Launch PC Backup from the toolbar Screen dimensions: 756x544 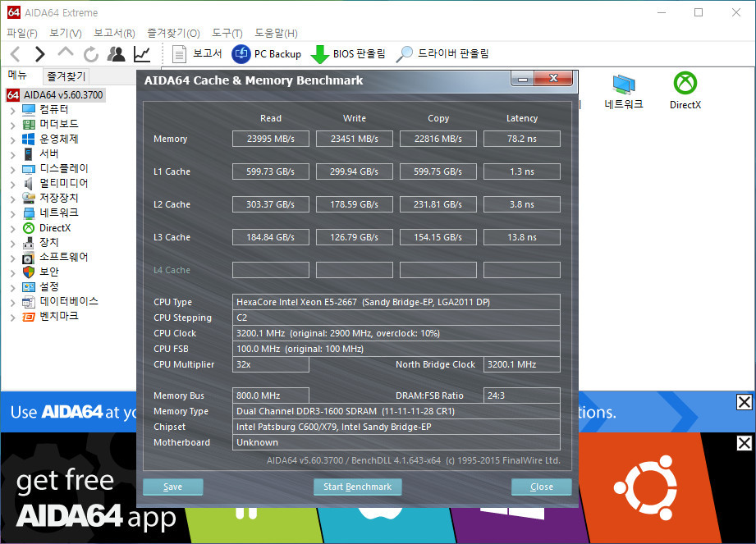click(266, 54)
